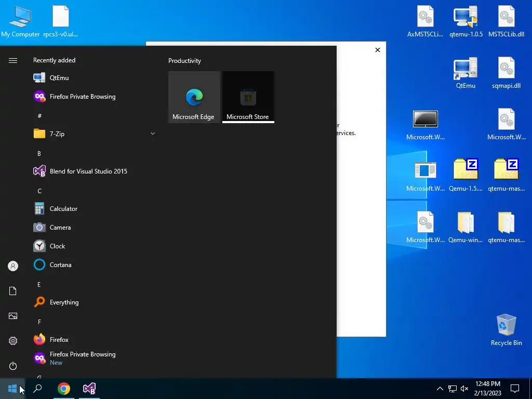Click the 'E' section letter header
The image size is (532, 399).
[39, 285]
